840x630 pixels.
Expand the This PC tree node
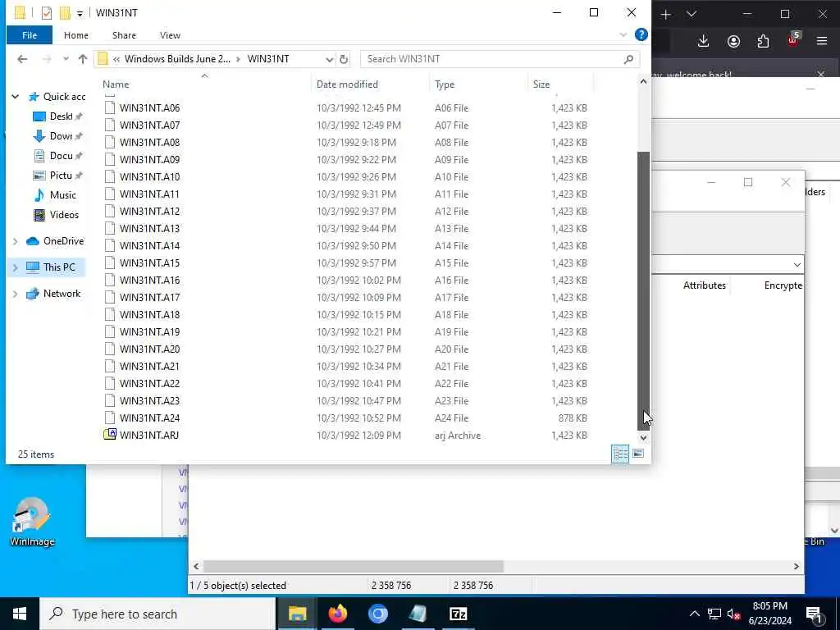(16, 267)
